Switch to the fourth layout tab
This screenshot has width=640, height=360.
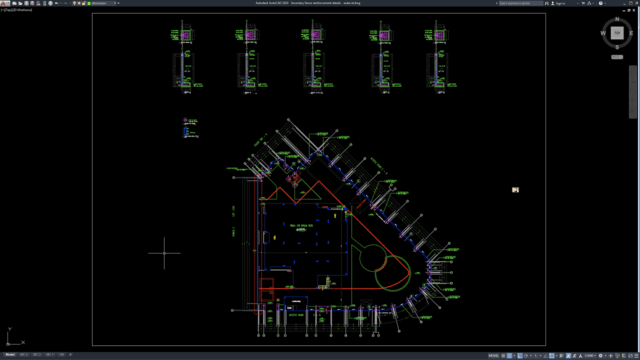click(x=62, y=355)
